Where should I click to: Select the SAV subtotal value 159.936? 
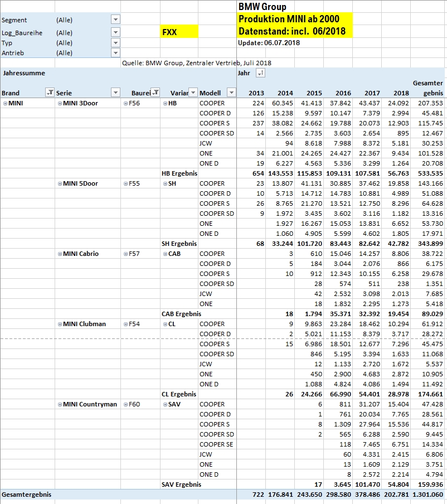click(430, 484)
